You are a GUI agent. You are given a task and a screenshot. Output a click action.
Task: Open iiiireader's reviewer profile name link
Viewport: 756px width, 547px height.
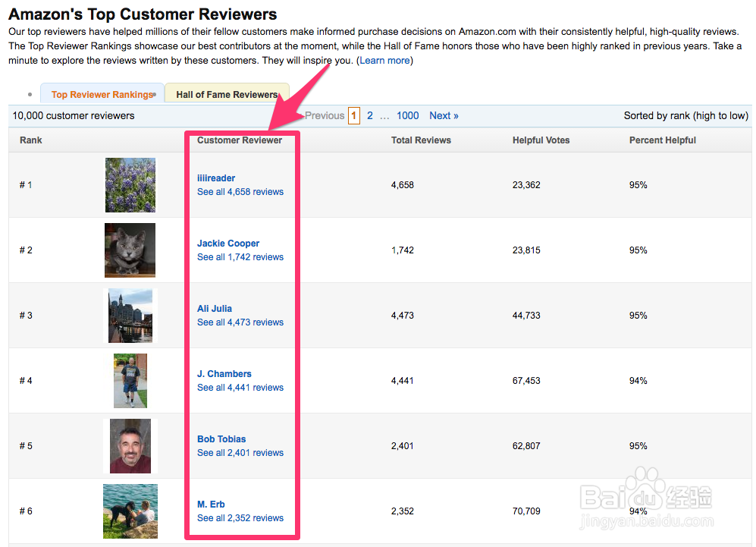point(216,178)
